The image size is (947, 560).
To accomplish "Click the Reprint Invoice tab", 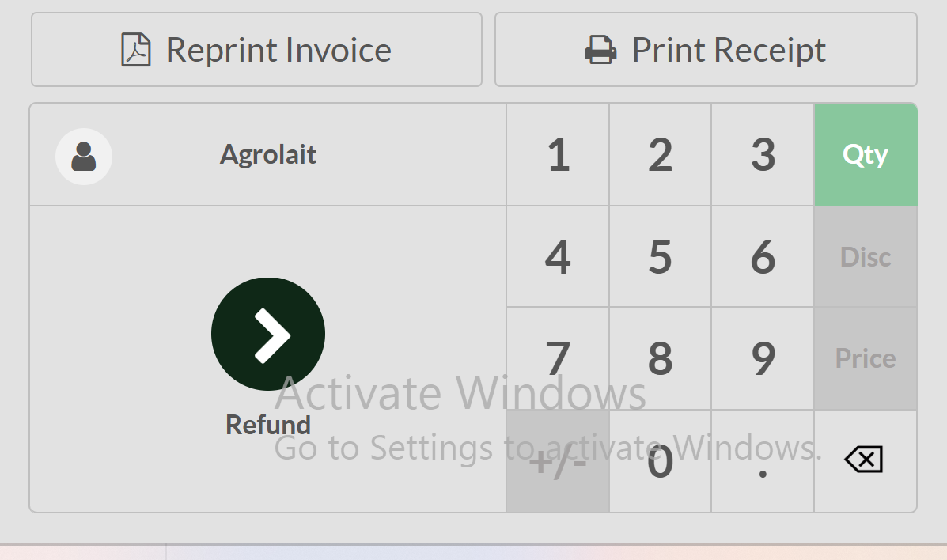I will 256,49.
